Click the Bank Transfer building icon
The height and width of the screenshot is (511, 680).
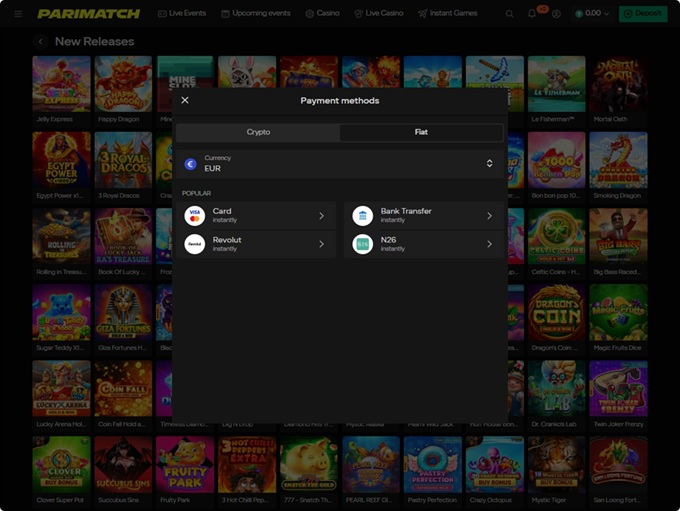tap(362, 215)
